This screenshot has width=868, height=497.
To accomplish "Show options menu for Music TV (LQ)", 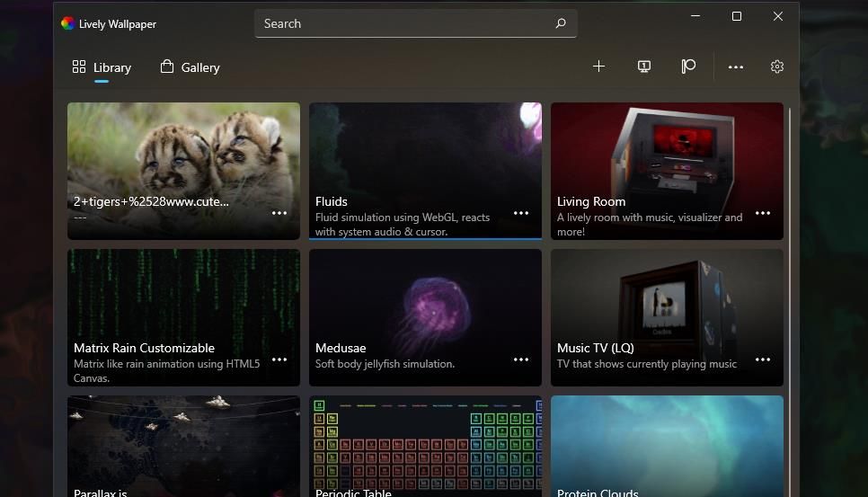I will (x=763, y=359).
